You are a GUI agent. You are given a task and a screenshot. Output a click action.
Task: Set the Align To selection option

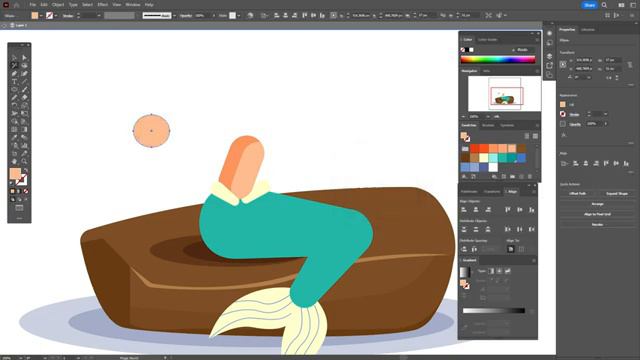click(511, 249)
